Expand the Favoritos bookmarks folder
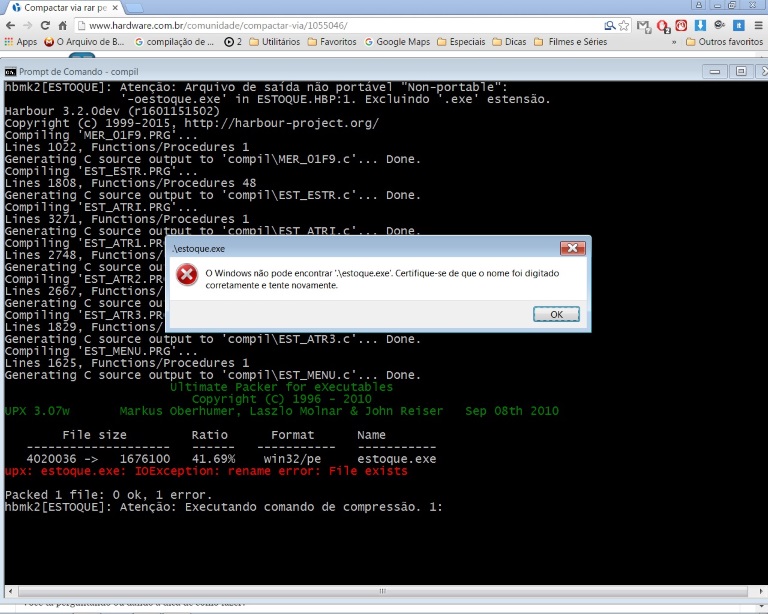 332,42
